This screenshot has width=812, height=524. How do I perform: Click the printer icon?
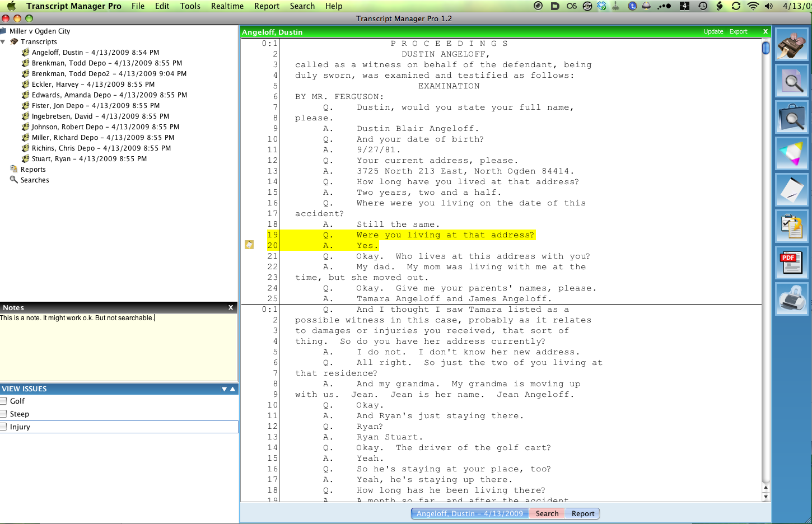point(792,299)
